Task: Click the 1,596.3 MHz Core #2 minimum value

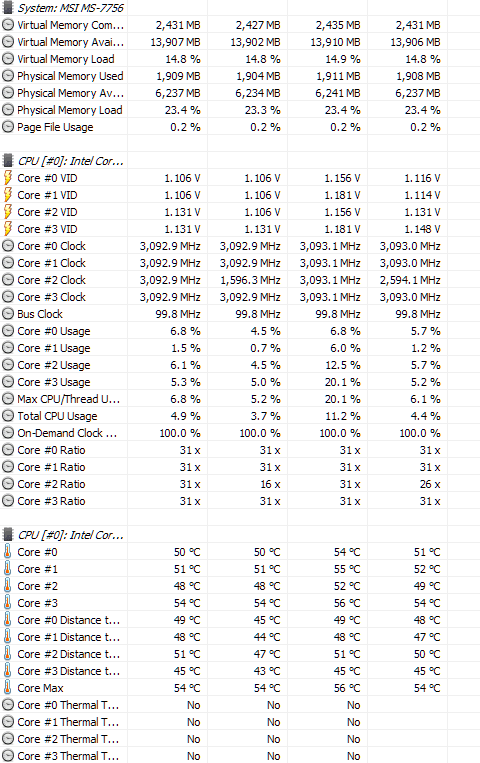Action: coord(250,280)
